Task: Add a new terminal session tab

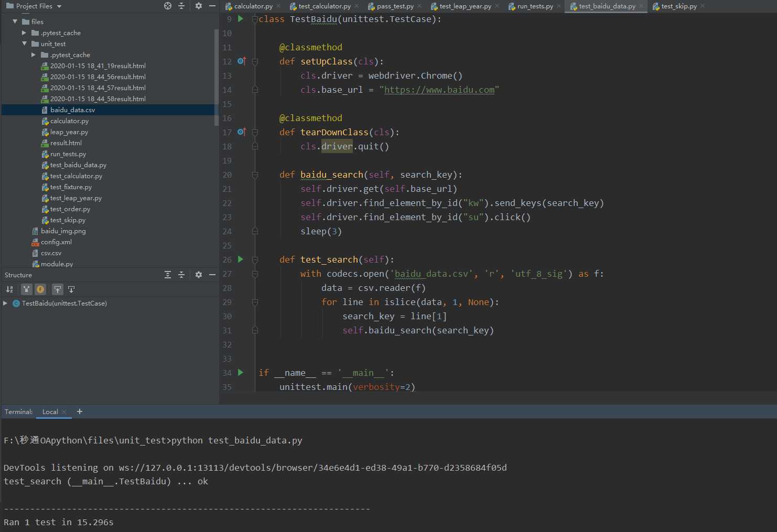Action: (80, 411)
